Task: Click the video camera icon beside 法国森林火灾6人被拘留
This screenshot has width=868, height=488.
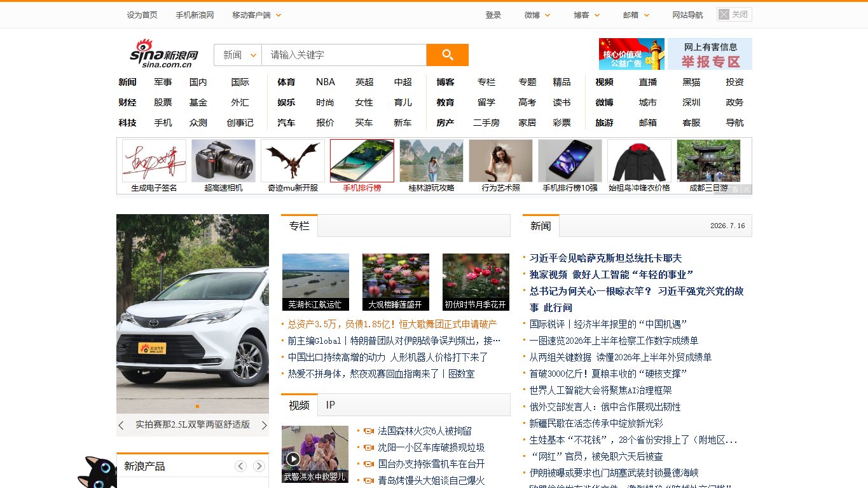Action: coord(368,431)
